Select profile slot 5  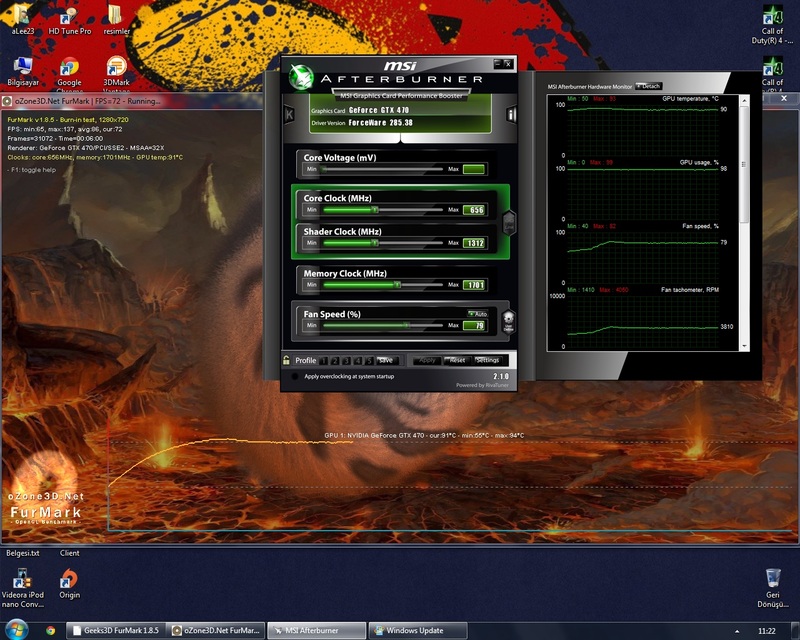[369, 360]
